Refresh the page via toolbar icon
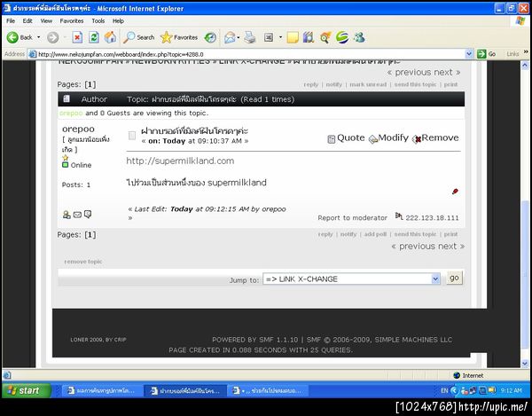 coord(94,37)
